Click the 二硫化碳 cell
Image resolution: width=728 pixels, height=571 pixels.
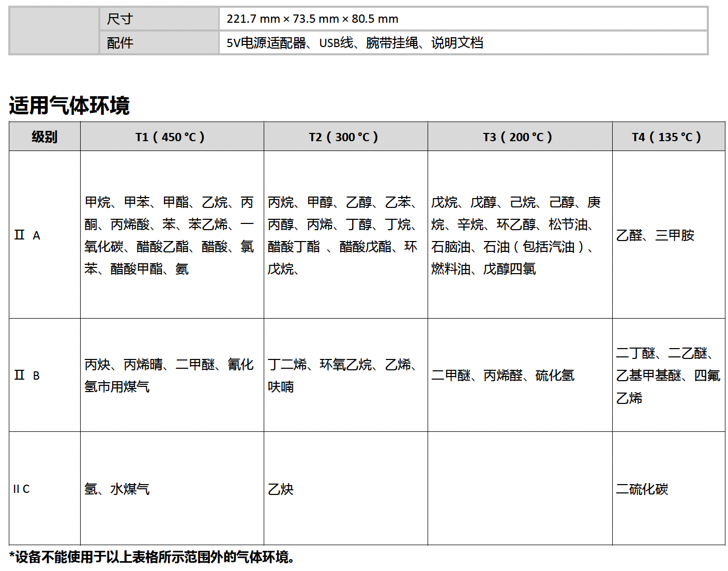coord(642,489)
